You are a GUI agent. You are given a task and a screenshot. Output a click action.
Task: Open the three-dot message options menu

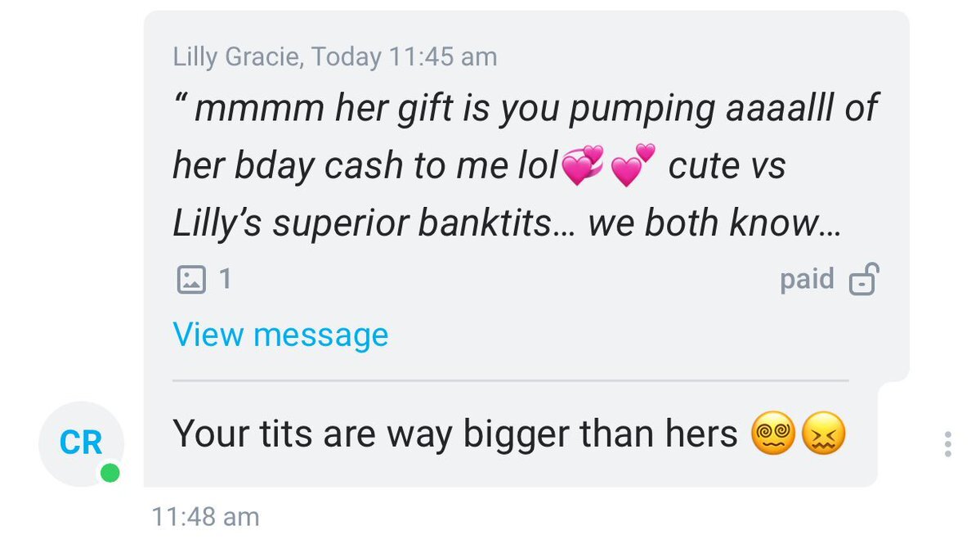tap(947, 443)
